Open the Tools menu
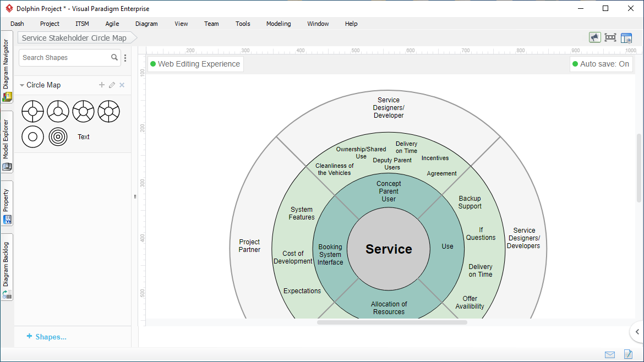644x362 pixels. click(x=243, y=24)
